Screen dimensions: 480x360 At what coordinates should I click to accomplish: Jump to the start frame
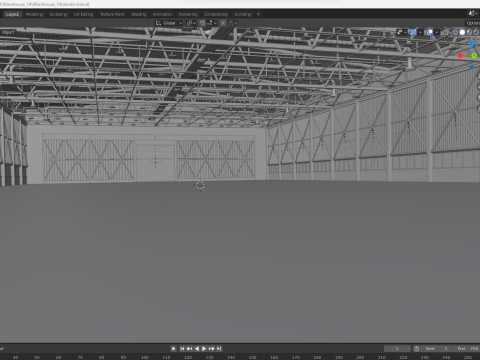coord(182,349)
